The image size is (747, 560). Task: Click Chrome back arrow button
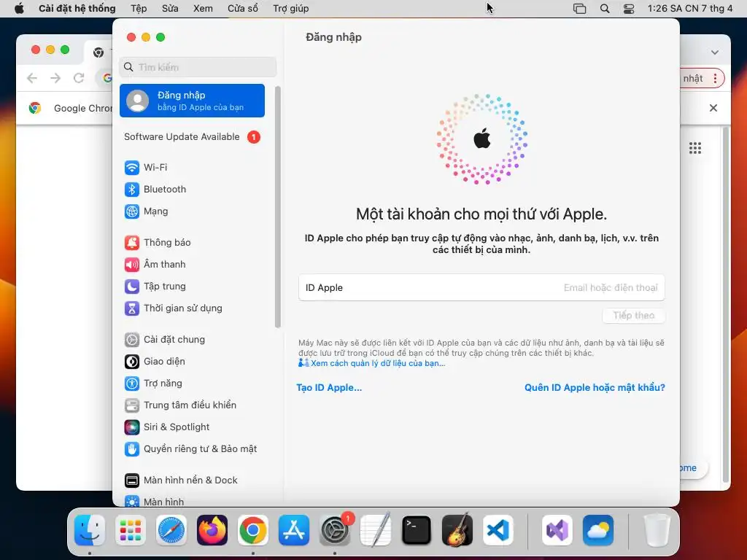(32, 78)
